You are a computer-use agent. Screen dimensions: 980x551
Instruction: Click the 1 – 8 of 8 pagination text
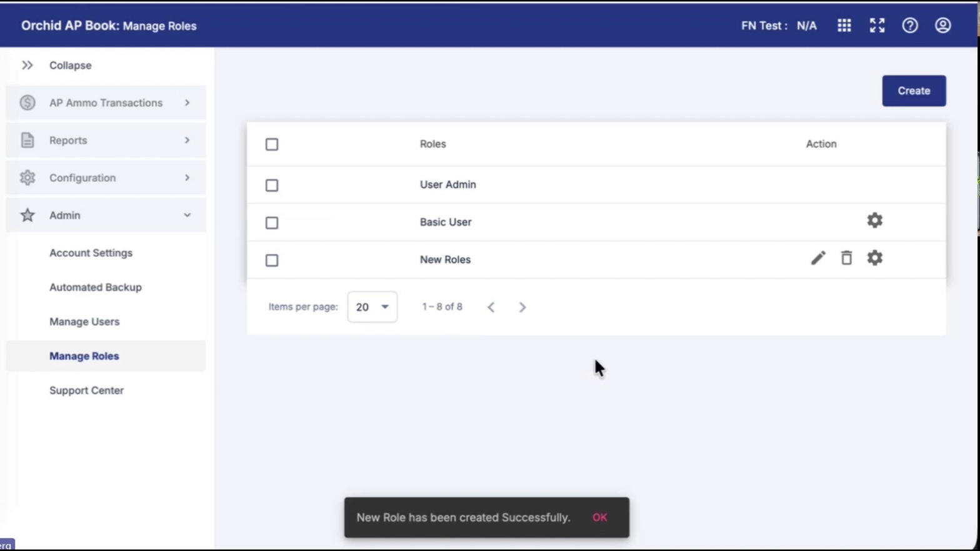(442, 307)
